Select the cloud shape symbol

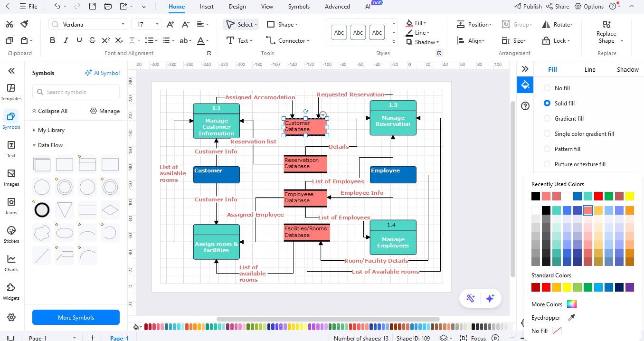42,233
